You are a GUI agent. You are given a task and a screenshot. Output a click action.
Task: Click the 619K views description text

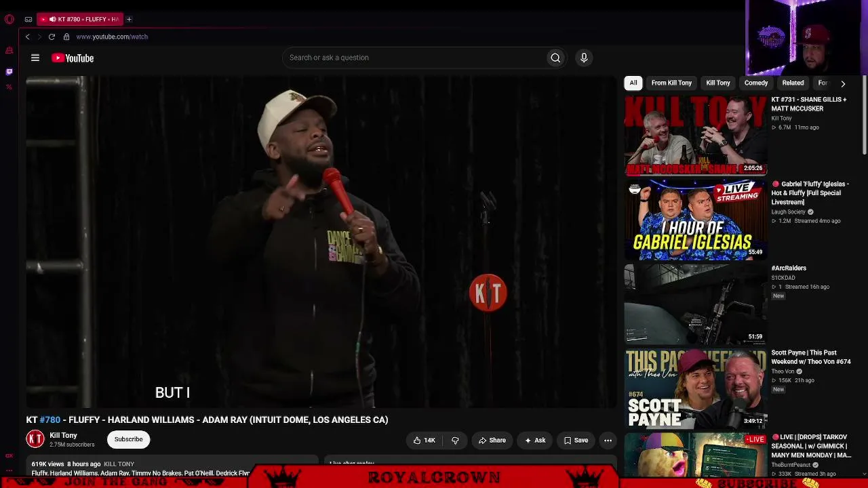(x=47, y=464)
